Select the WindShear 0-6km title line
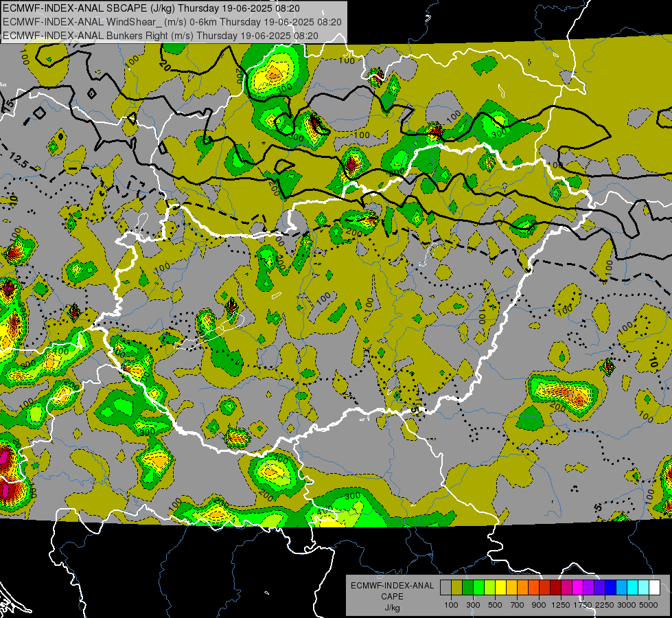This screenshot has height=618, width=672. [x=172, y=22]
